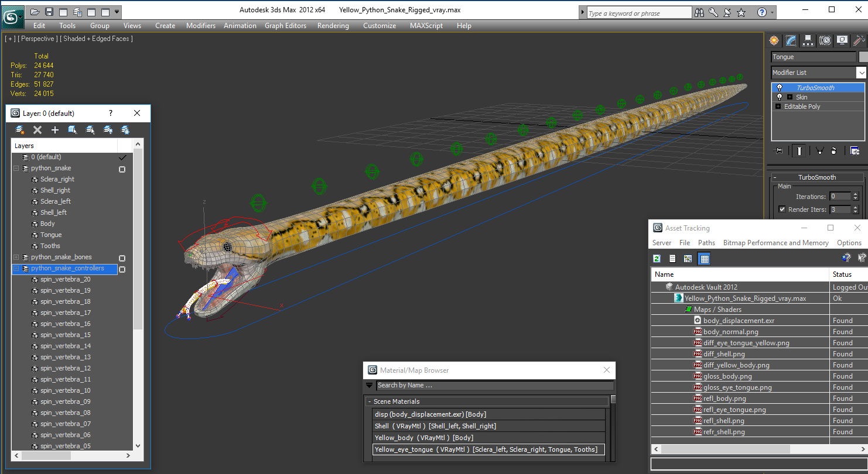Screen dimensions: 868x474
Task: Collapse the python_snake layer tree node
Action: [x=16, y=169]
